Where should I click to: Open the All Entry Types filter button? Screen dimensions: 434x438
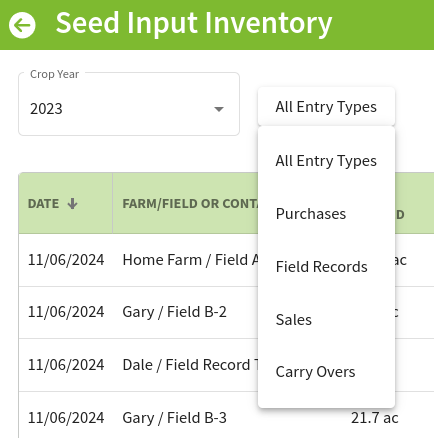click(x=326, y=107)
